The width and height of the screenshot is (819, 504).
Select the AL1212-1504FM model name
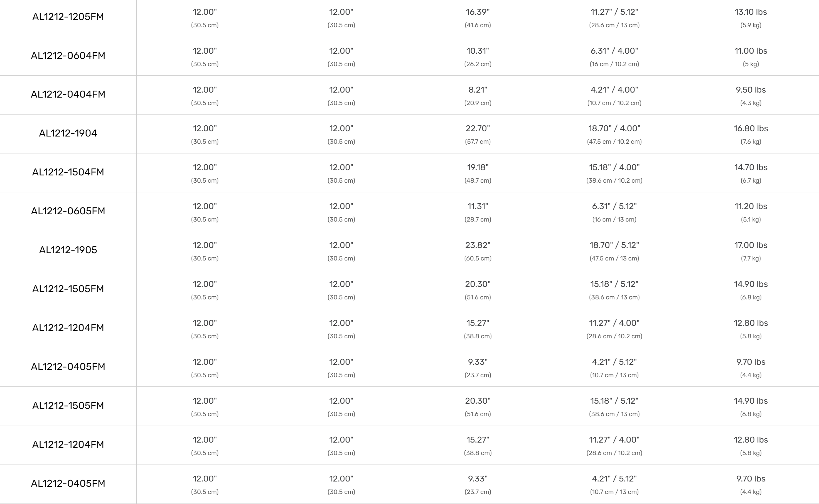[x=68, y=172]
